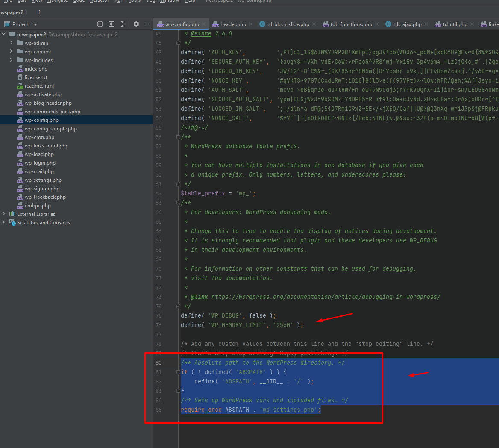Image resolution: width=499 pixels, height=448 pixels.
Task: Close the tds_ajax.php tab
Action: point(426,24)
